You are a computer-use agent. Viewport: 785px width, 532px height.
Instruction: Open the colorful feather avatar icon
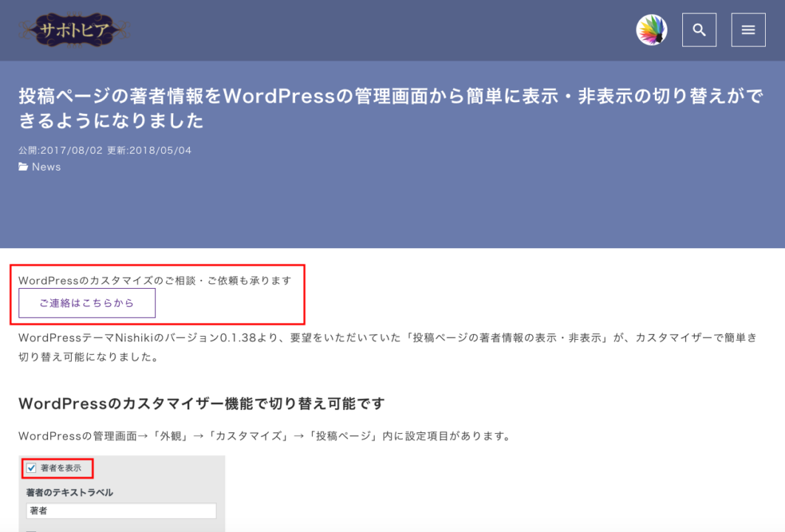click(x=651, y=30)
